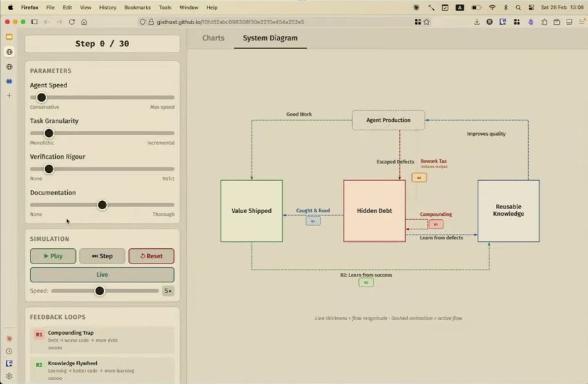Open the Tools menu
The height and width of the screenshot is (384, 588).
click(x=165, y=7)
